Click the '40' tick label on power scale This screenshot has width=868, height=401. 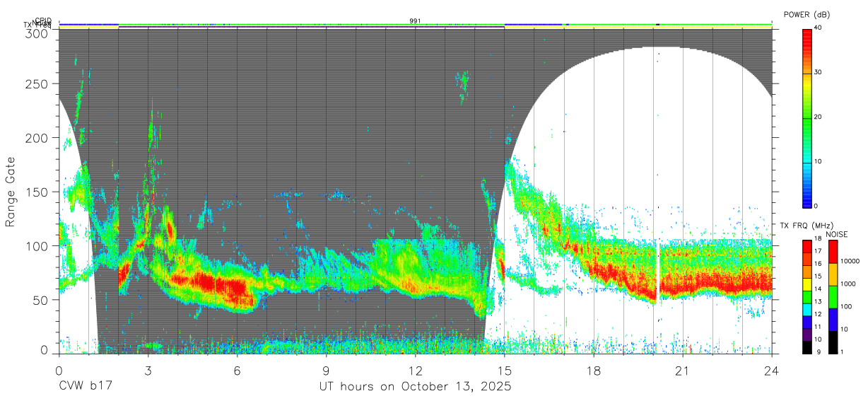pyautogui.click(x=819, y=28)
